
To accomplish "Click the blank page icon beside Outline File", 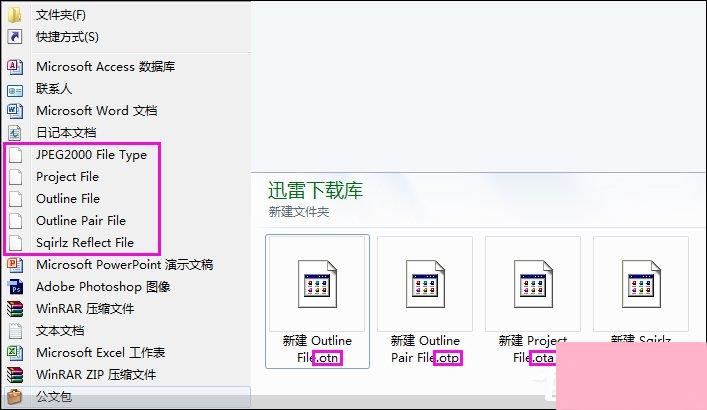I will [16, 198].
